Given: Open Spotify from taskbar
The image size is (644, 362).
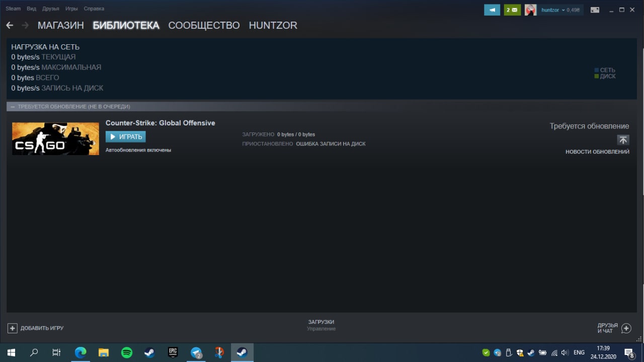Looking at the screenshot, I should click(127, 352).
